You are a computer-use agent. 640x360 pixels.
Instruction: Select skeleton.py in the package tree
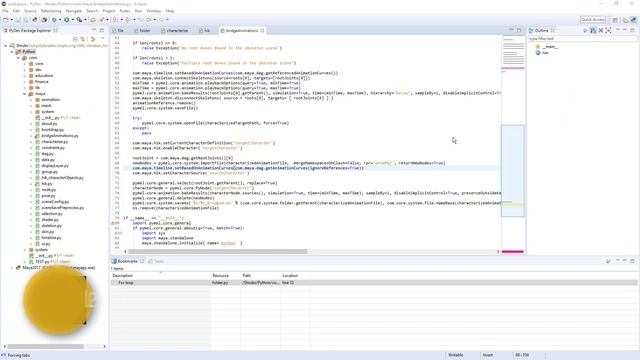tap(51, 226)
